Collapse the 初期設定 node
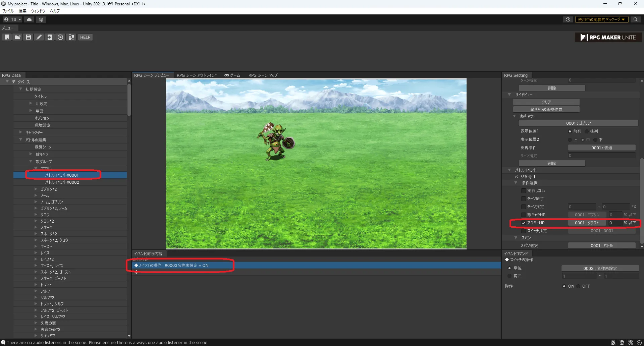 [x=21, y=89]
